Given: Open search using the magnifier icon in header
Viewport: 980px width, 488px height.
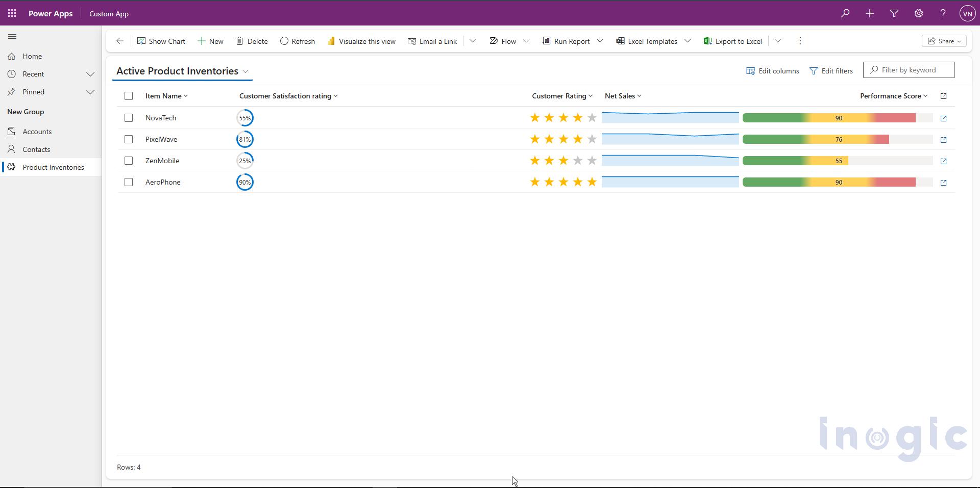Looking at the screenshot, I should tap(845, 14).
